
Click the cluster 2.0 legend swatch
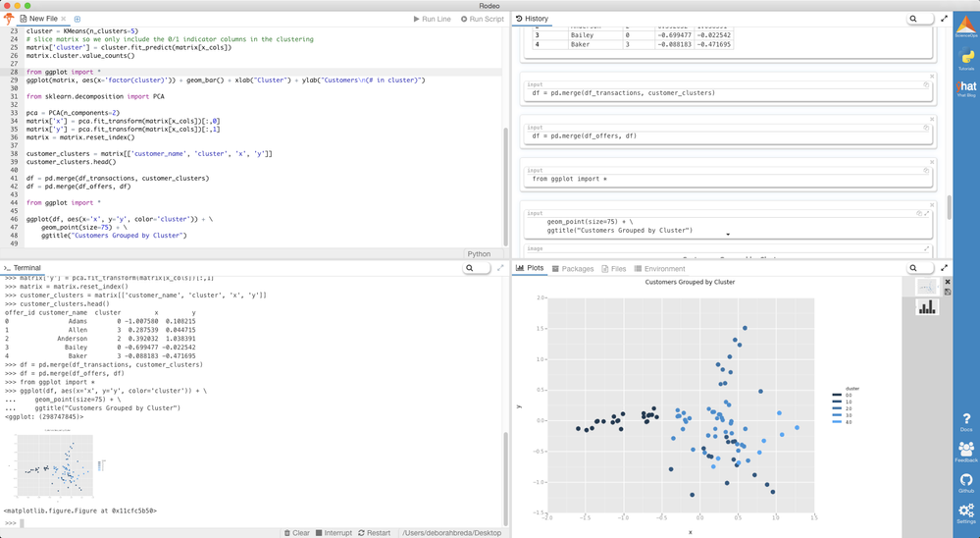pyautogui.click(x=837, y=408)
